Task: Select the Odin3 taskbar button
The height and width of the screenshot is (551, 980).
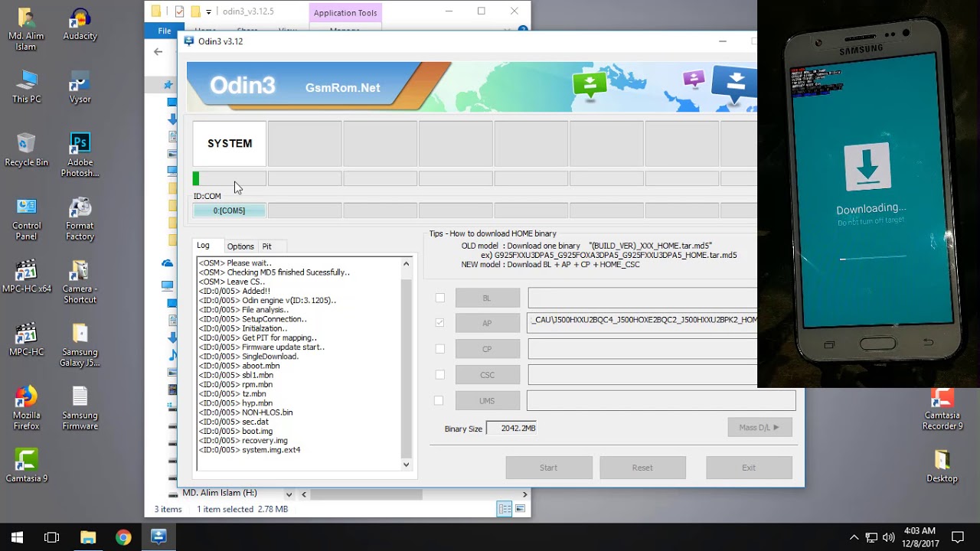Action: [x=158, y=537]
